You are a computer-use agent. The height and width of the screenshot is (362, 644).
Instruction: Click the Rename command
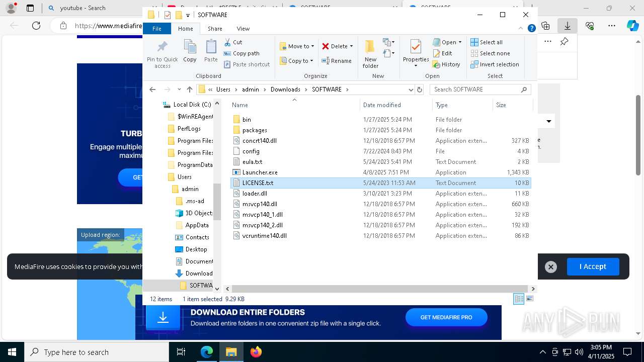click(337, 61)
